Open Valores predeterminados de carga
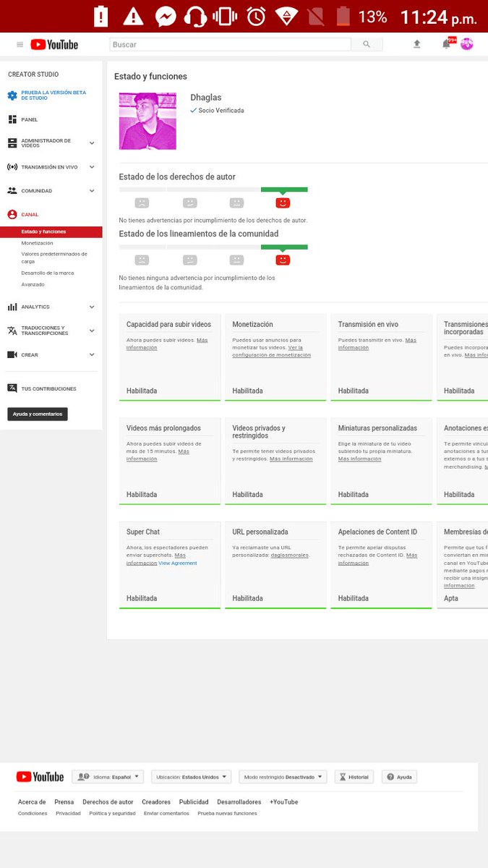The width and height of the screenshot is (488, 868). point(54,258)
